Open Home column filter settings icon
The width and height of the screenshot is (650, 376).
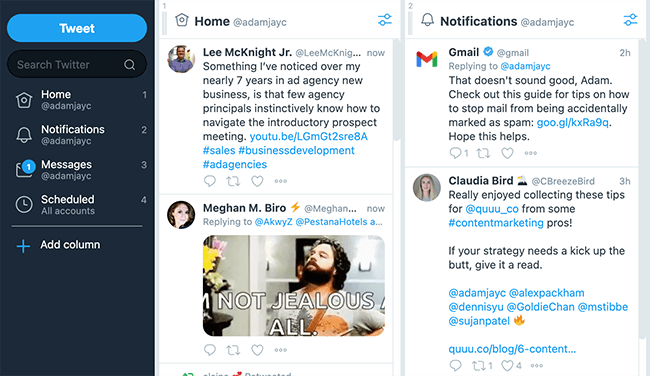click(x=385, y=20)
